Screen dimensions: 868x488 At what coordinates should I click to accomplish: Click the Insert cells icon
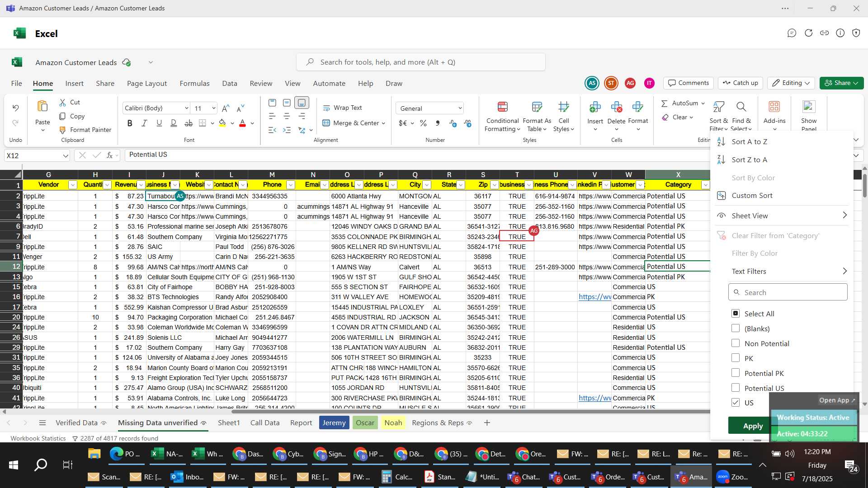click(595, 107)
